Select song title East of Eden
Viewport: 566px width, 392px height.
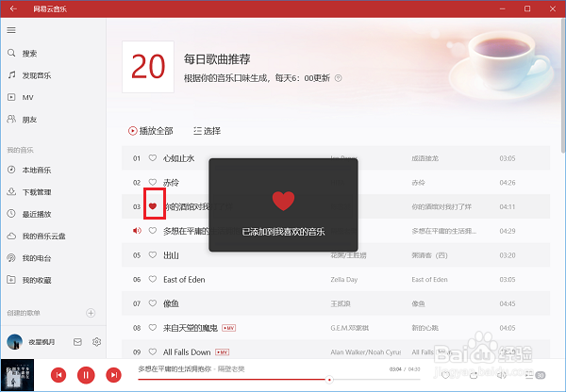(184, 280)
